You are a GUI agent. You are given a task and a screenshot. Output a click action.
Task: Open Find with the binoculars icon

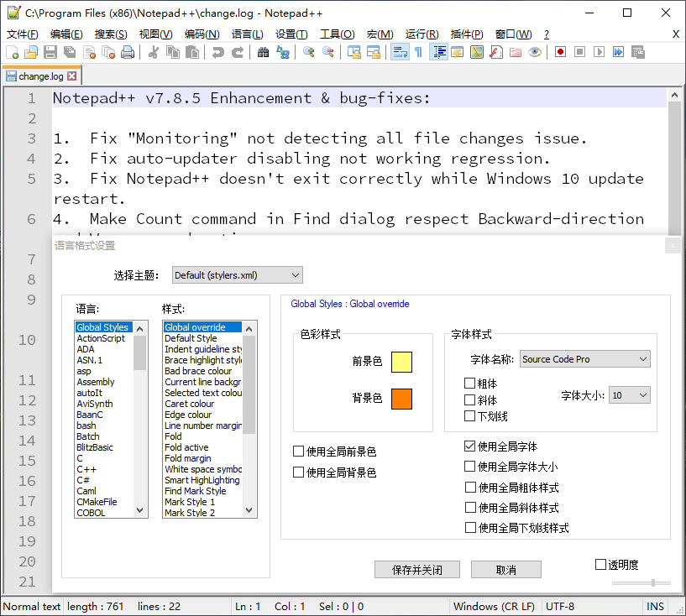[263, 53]
